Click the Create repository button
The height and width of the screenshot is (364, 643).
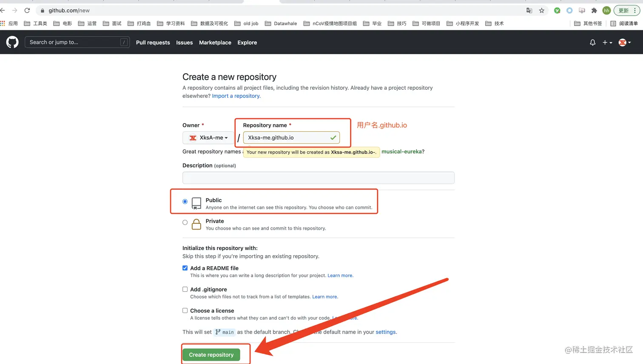click(x=211, y=355)
